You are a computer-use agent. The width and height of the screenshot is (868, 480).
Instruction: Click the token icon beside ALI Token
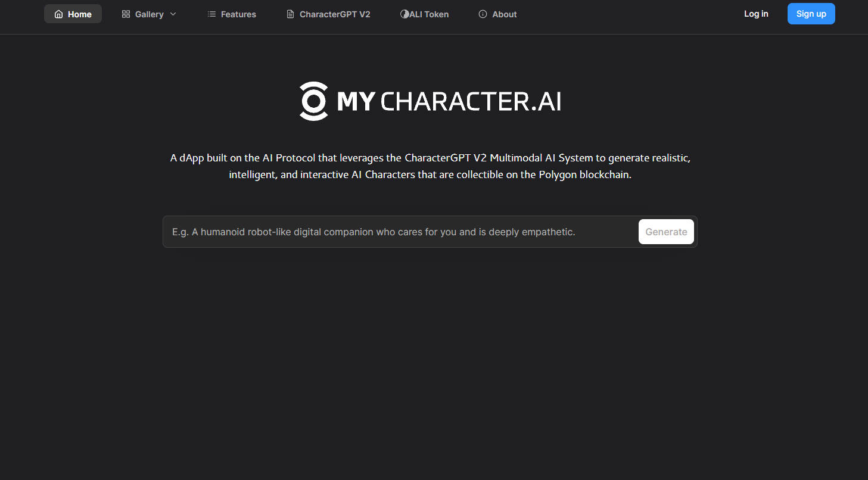tap(405, 14)
